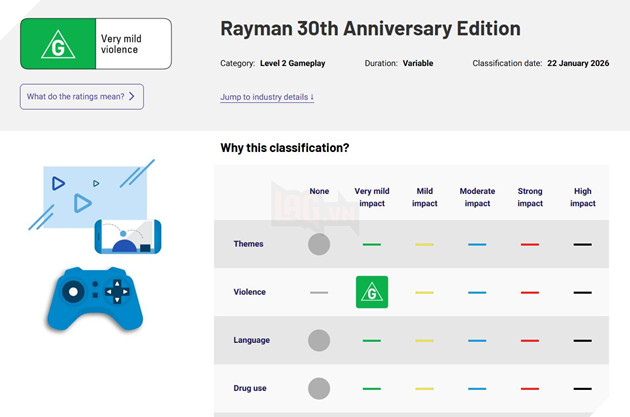
Task: Click the 'Language' row label
Action: (x=252, y=340)
